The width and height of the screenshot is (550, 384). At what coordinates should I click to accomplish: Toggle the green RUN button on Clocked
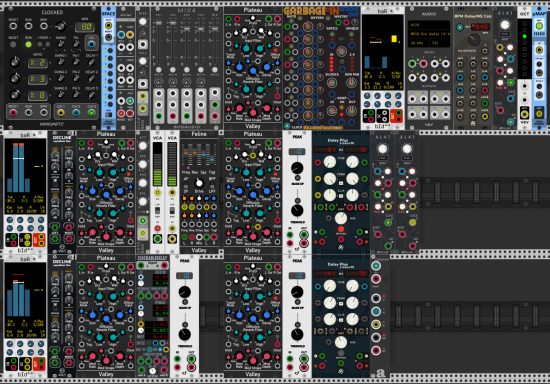pos(28,45)
